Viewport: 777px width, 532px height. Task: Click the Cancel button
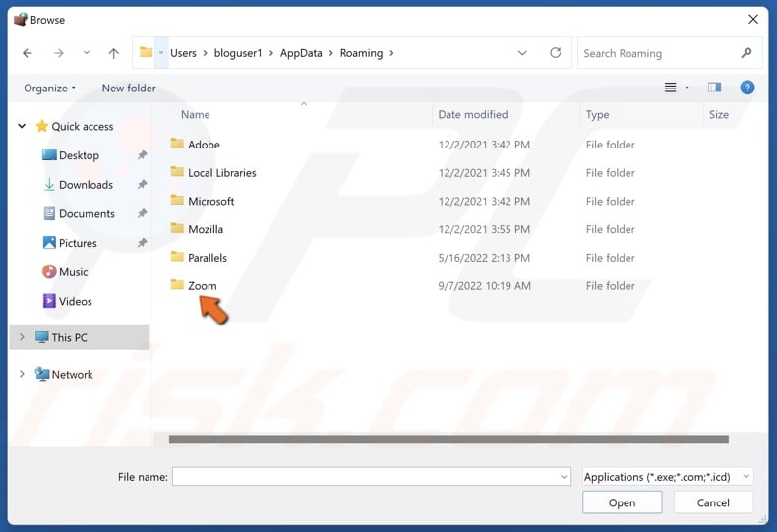(713, 502)
